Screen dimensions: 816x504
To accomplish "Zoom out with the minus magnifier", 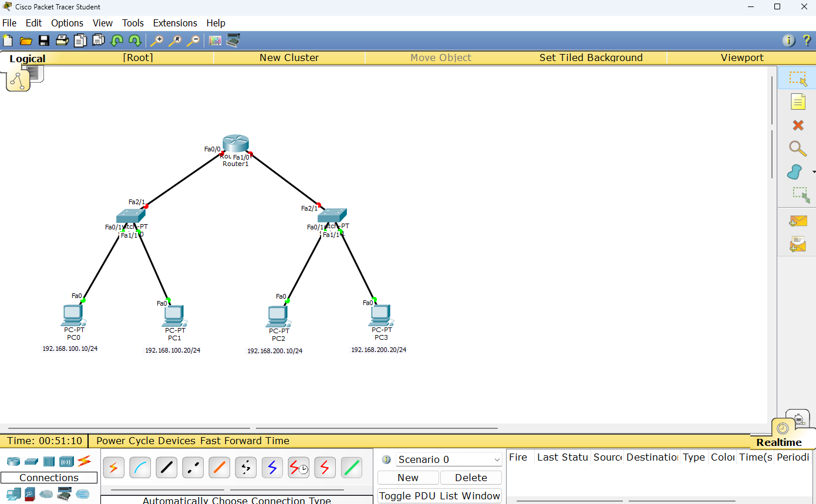I will (x=193, y=40).
